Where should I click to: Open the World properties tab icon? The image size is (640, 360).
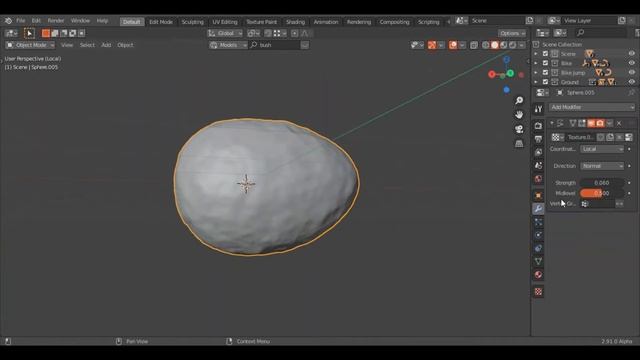(538, 179)
